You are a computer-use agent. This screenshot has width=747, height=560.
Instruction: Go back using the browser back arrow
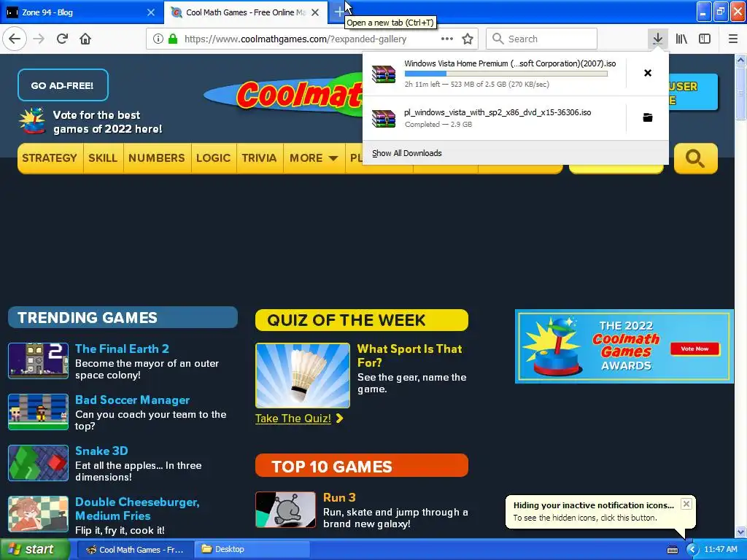coord(15,39)
